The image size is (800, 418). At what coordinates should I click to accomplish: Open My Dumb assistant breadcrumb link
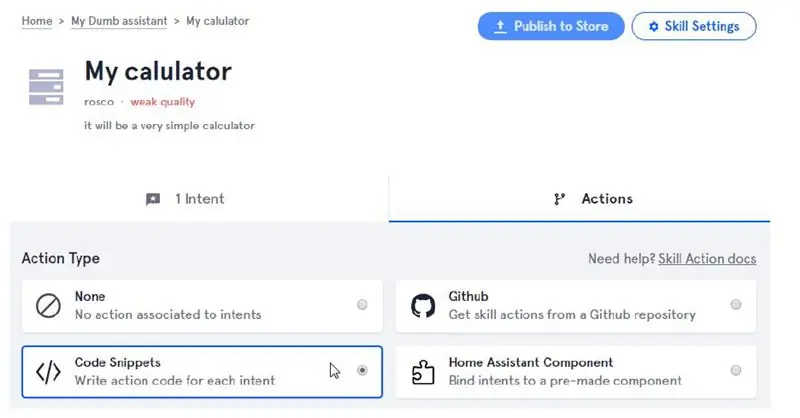119,21
